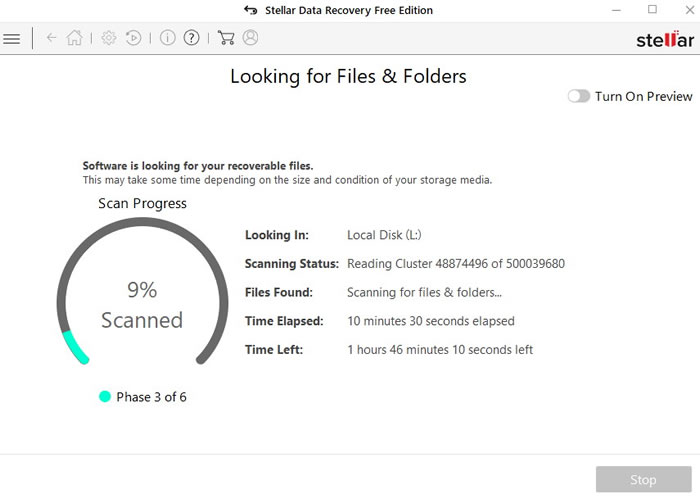Go to the Home screen icon

click(75, 38)
